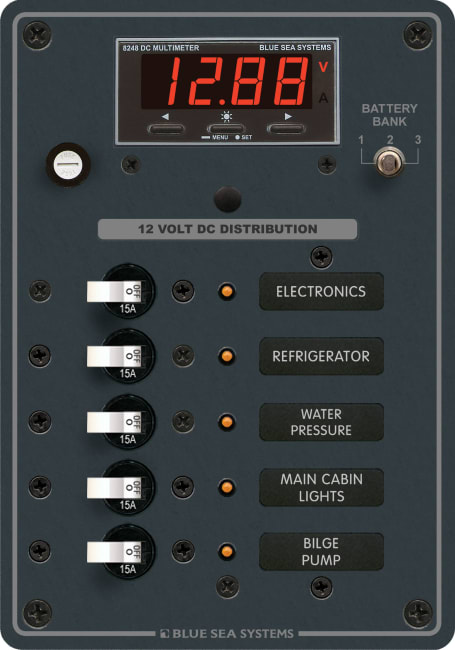The height and width of the screenshot is (650, 455).
Task: Click the MAIN CABIN LIGHTS label
Action: pyautogui.click(x=321, y=488)
